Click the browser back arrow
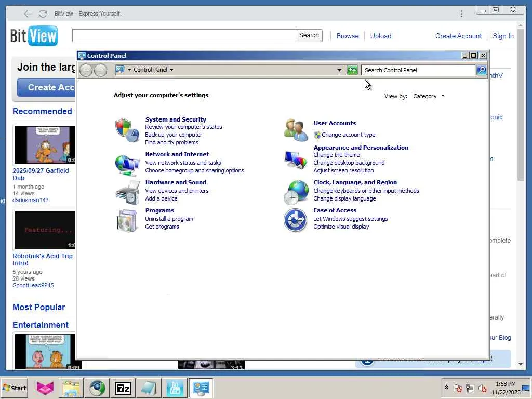Viewport: 532px width, 399px height. point(28,14)
